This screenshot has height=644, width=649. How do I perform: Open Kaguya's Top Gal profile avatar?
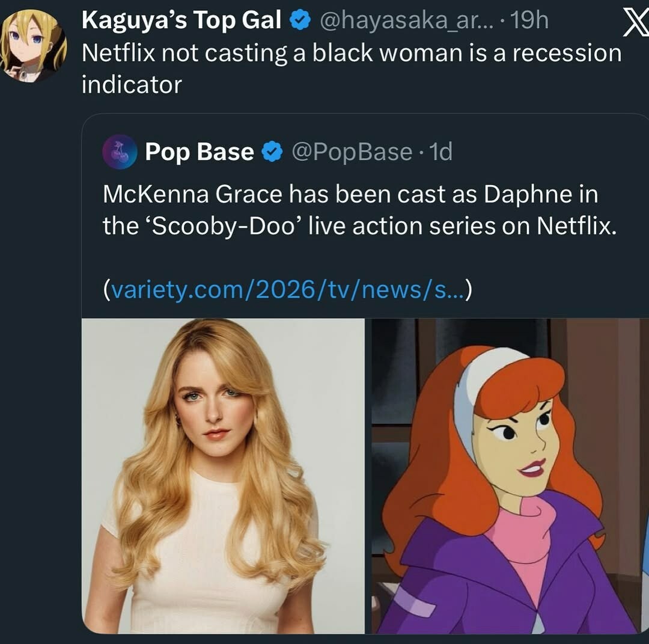point(34,46)
